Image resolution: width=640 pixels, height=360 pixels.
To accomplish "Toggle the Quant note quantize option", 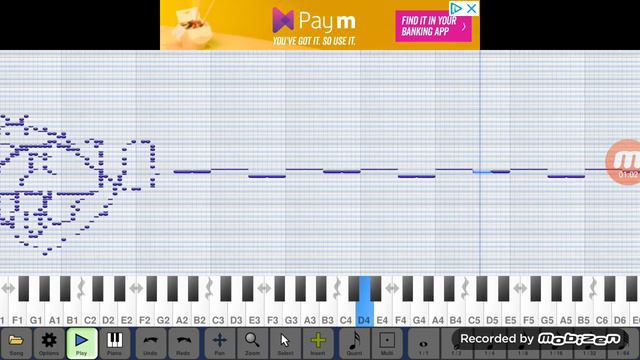I will tap(354, 343).
